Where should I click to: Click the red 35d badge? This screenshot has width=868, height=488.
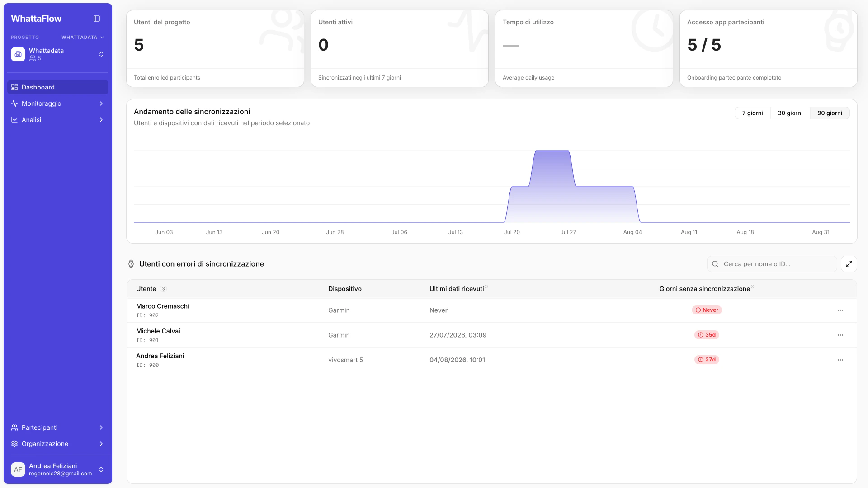click(x=707, y=335)
